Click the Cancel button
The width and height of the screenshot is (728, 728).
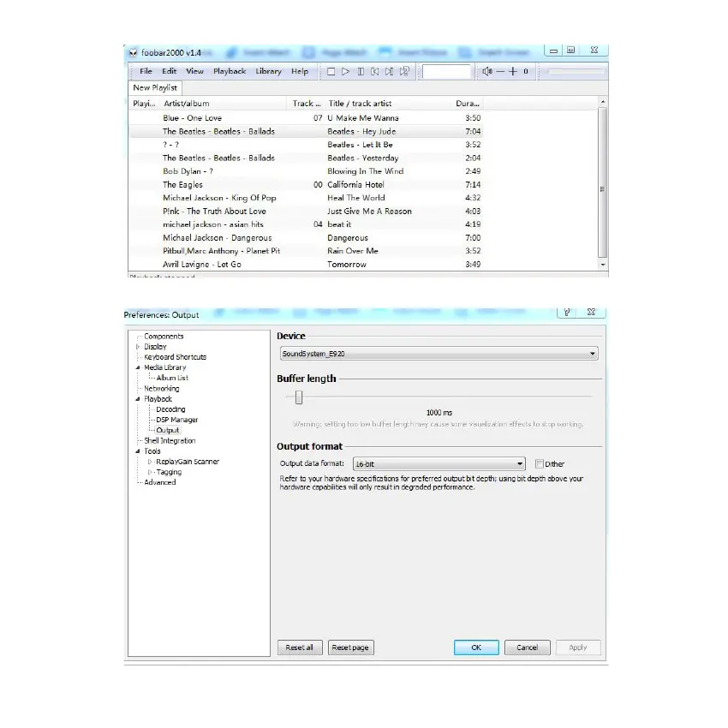click(527, 647)
